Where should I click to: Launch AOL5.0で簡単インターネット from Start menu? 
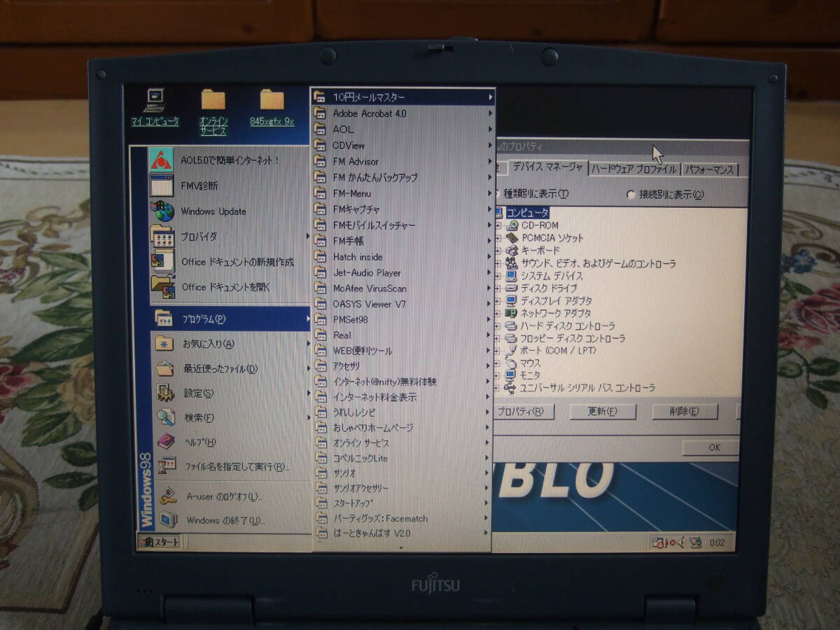229,161
